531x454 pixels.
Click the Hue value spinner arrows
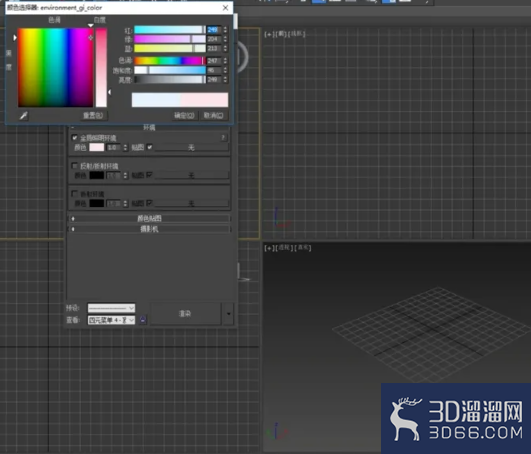(x=225, y=61)
